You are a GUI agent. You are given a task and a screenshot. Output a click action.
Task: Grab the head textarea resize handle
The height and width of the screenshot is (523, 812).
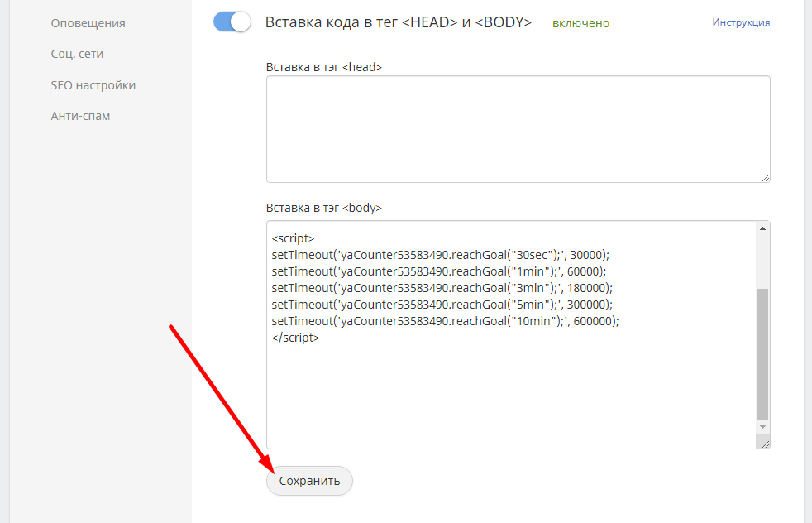coord(766,177)
